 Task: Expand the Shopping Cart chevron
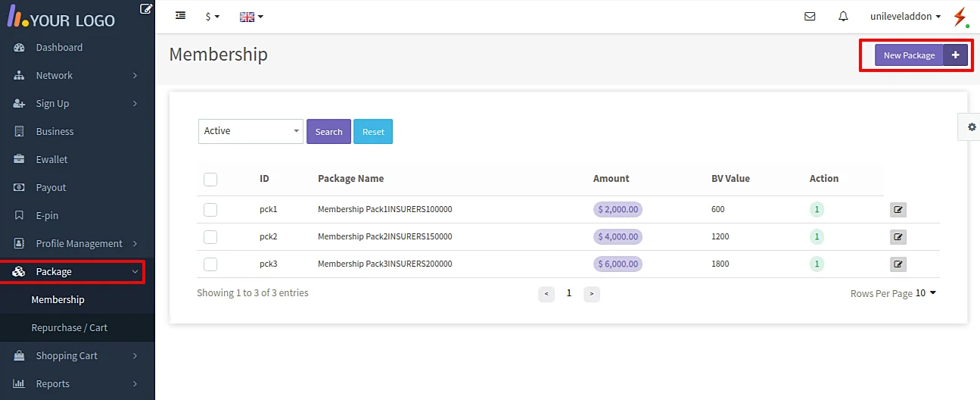(135, 356)
